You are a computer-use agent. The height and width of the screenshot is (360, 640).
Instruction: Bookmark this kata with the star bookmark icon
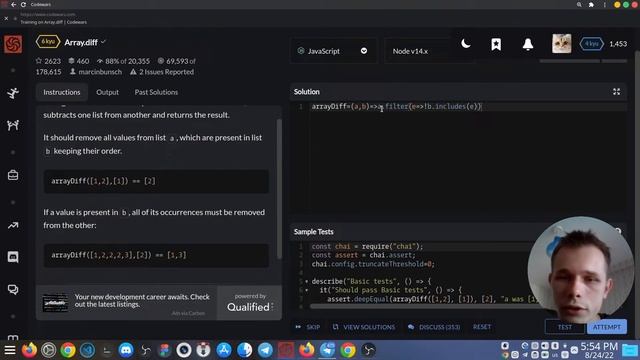[496, 44]
